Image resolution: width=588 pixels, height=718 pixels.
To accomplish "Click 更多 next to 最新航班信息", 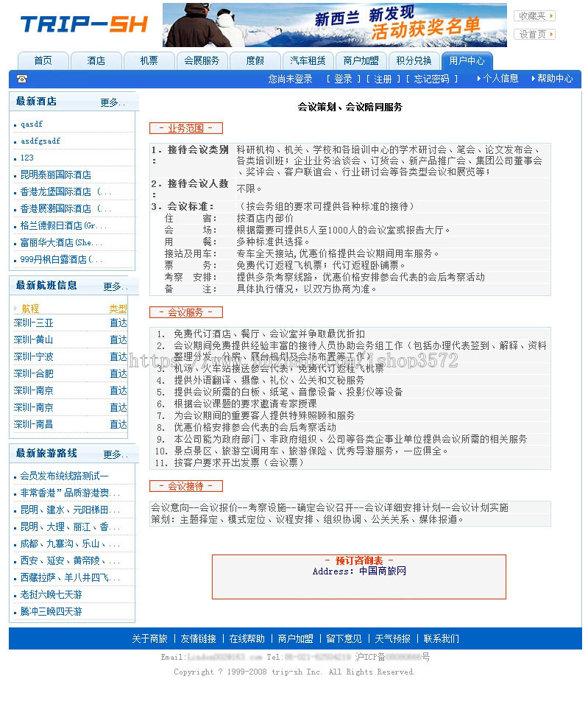I will (116, 286).
